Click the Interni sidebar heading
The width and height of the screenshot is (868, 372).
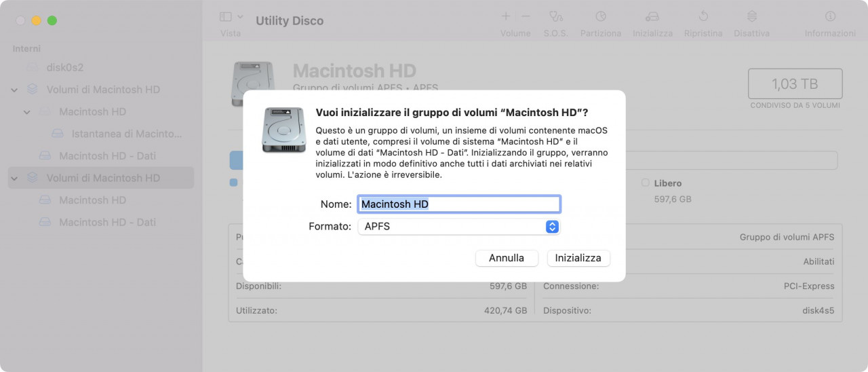click(26, 49)
